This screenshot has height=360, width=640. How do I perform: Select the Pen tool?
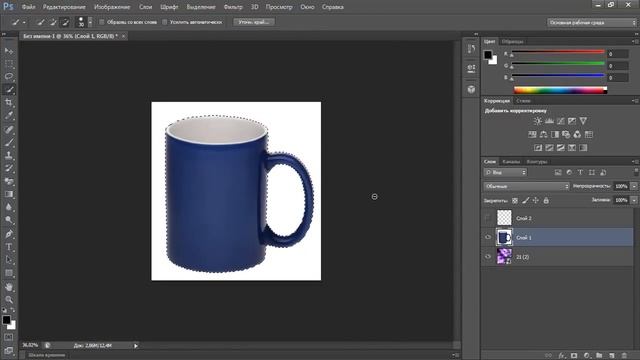pos(9,234)
